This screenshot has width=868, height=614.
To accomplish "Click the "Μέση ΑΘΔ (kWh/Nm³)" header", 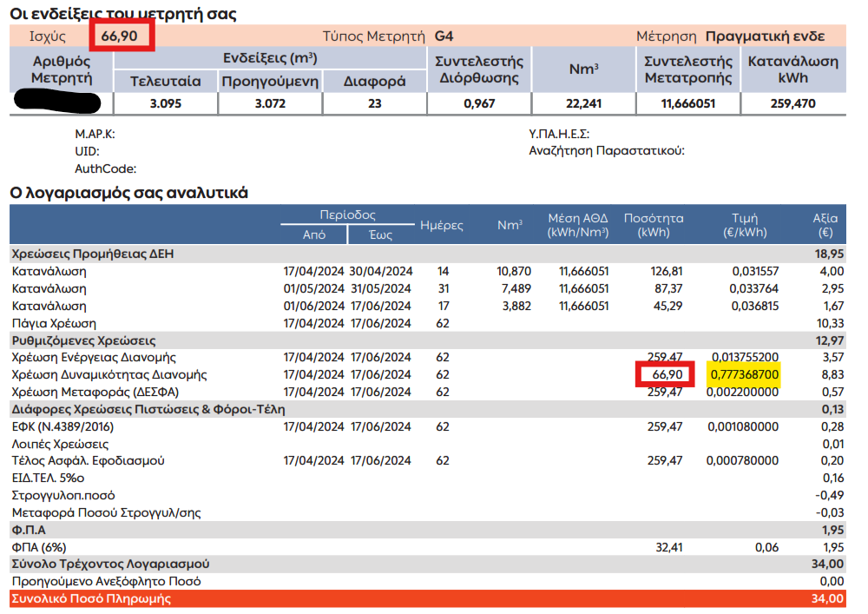I will coord(578,225).
